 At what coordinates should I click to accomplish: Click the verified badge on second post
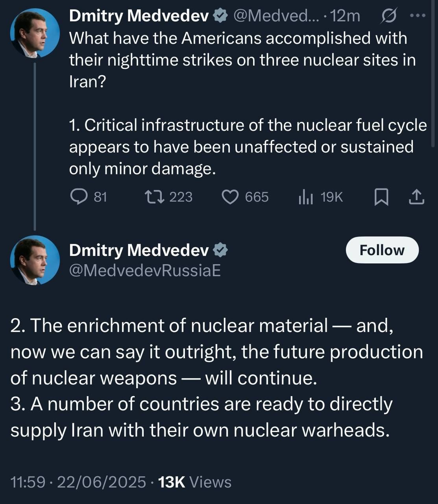point(221,250)
